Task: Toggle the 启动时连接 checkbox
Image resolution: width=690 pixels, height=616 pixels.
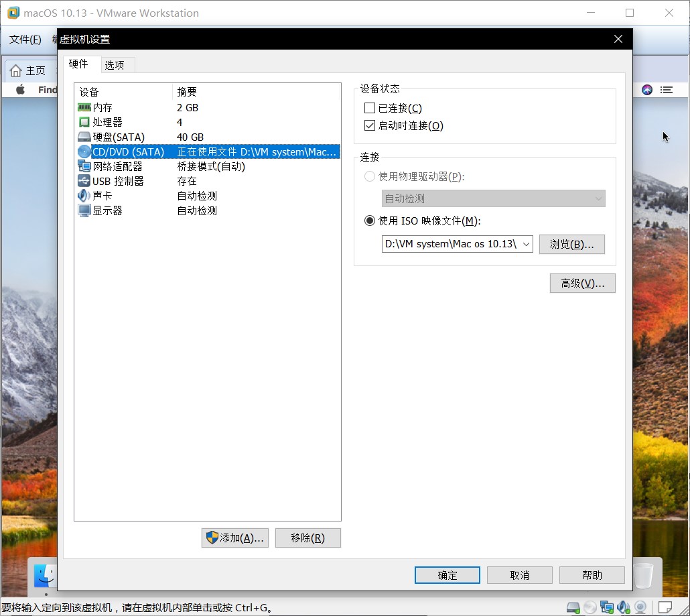Action: pos(370,125)
